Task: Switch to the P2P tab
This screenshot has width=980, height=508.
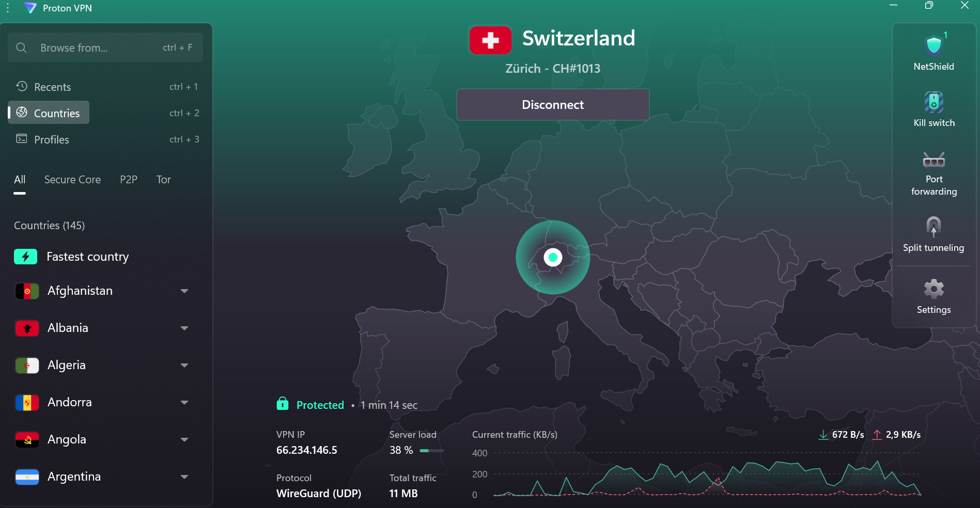Action: (x=129, y=180)
